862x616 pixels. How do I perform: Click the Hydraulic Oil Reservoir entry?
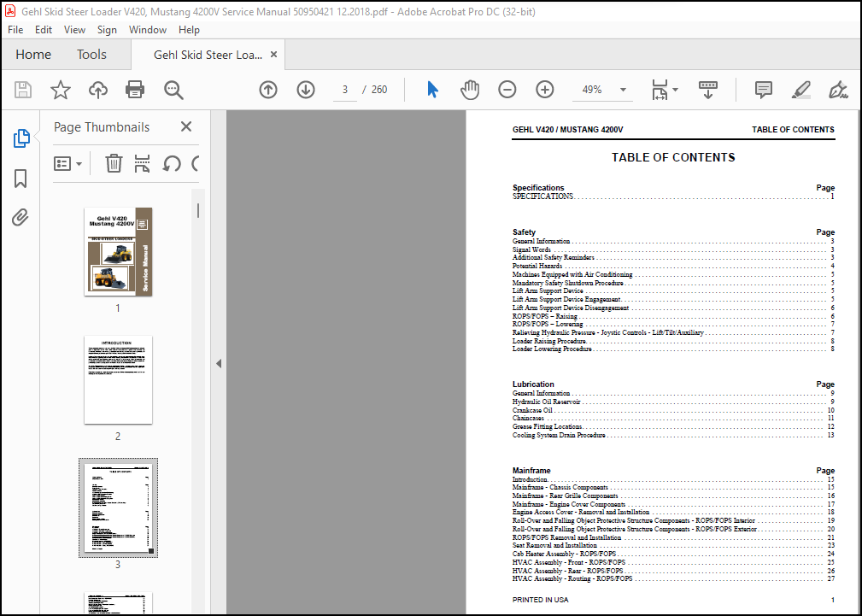point(673,402)
